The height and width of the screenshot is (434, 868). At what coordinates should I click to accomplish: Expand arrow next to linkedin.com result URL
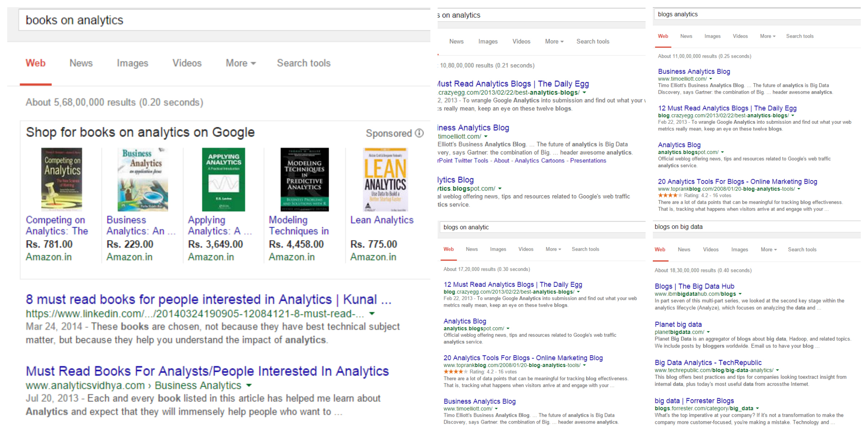tap(372, 314)
